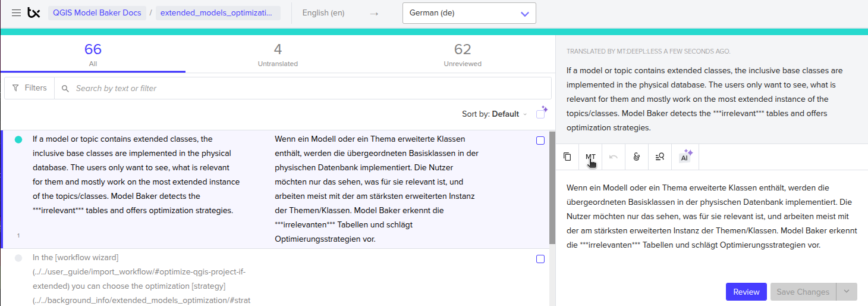
Task: Open the AI suggestions toolbar button
Action: pos(685,157)
